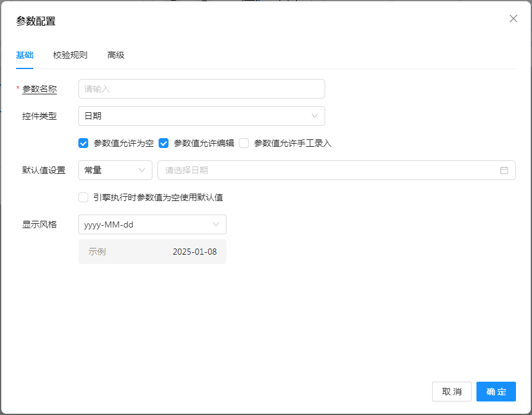Confirm with the 确定 button
Viewport: 532px width, 415px height.
pyautogui.click(x=496, y=392)
